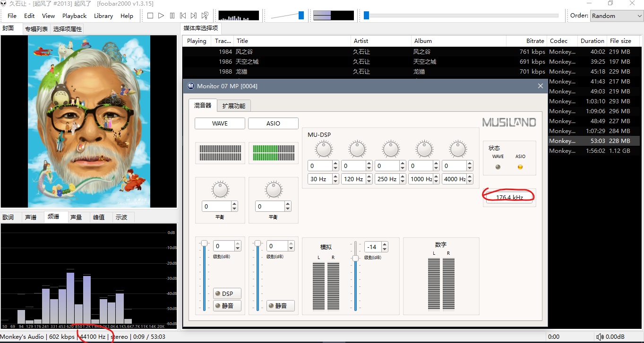Mute the WAVE channel with 静音
This screenshot has width=644, height=343.
[x=227, y=306]
